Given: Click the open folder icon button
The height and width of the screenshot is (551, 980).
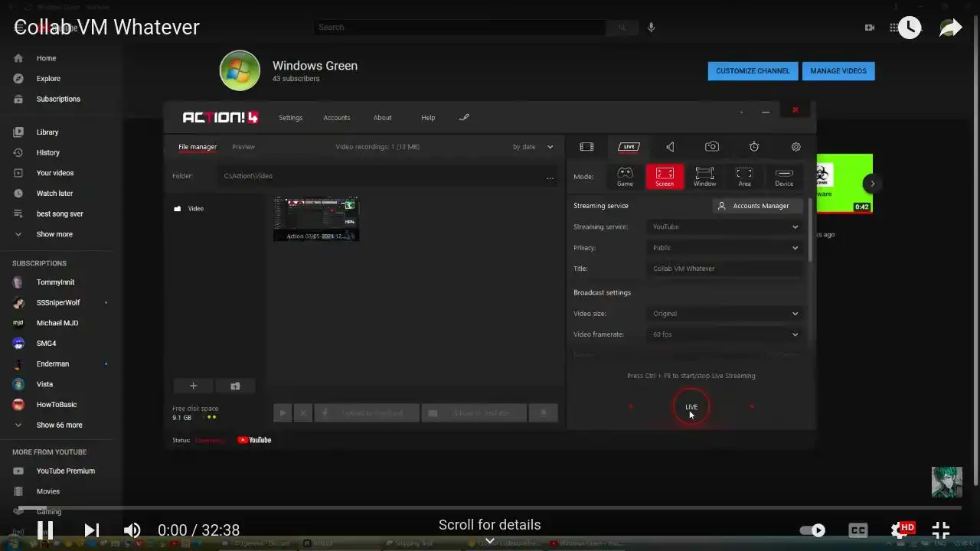Looking at the screenshot, I should tap(235, 386).
